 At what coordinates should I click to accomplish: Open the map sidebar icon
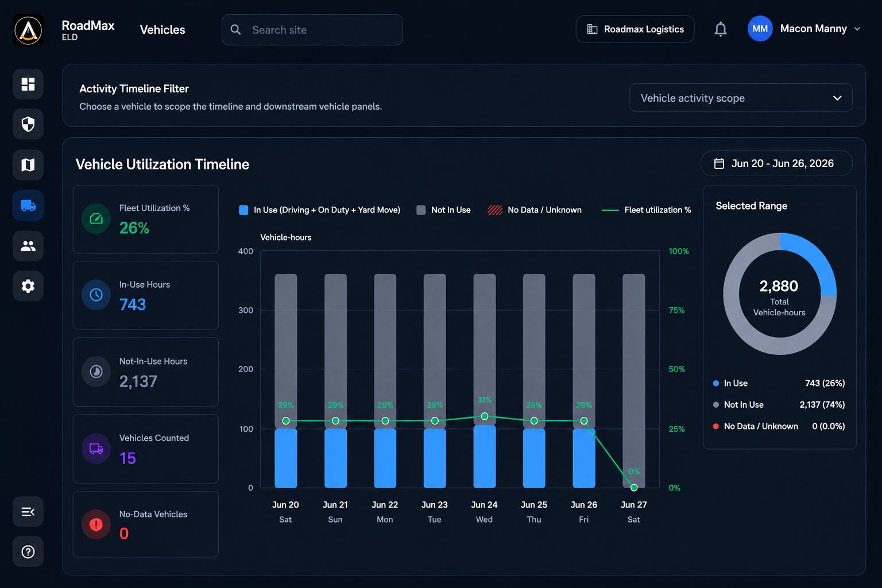click(28, 165)
